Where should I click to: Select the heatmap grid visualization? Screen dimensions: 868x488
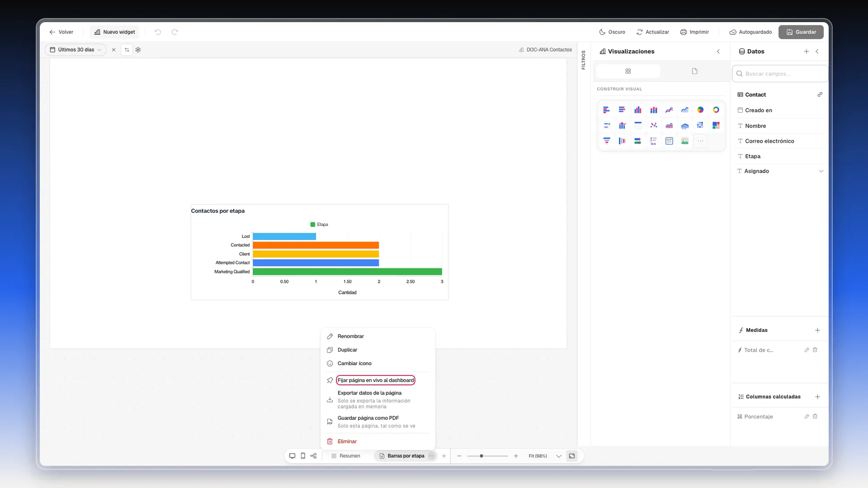(x=700, y=125)
